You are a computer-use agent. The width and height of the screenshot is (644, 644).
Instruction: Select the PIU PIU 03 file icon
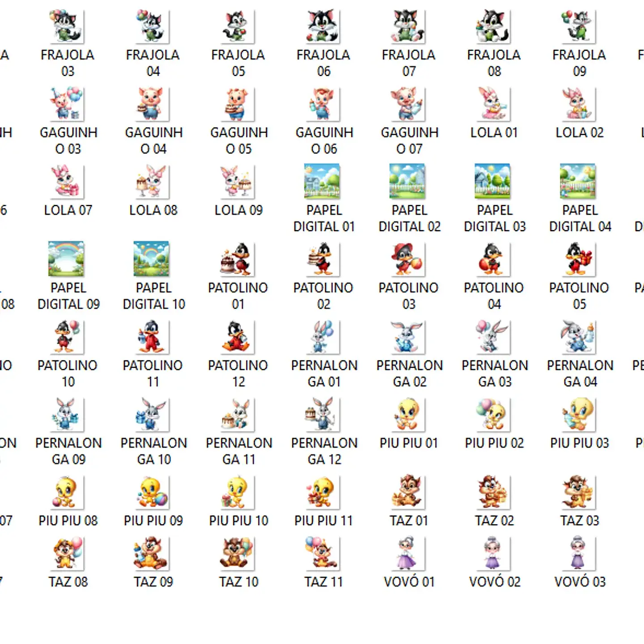(x=580, y=415)
